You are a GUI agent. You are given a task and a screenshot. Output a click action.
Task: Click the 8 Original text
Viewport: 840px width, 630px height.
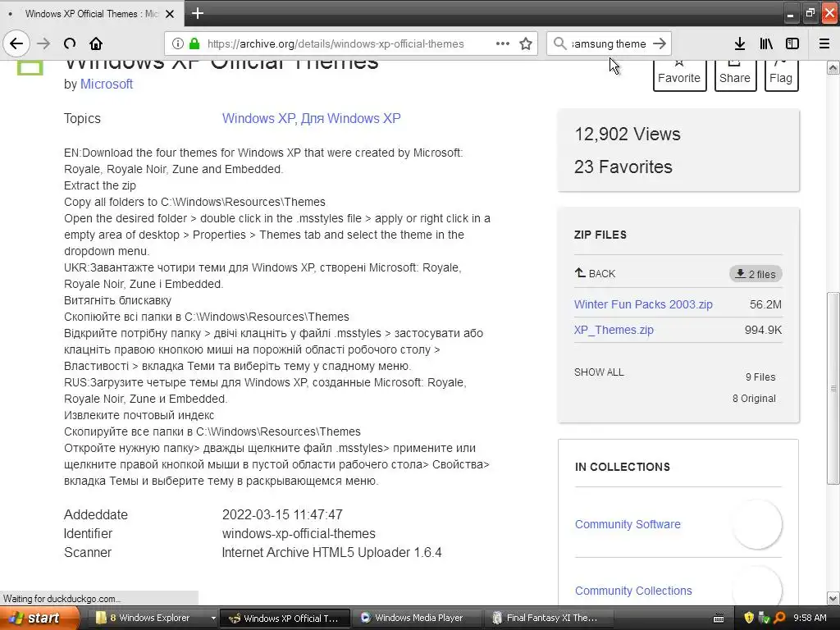coord(754,399)
